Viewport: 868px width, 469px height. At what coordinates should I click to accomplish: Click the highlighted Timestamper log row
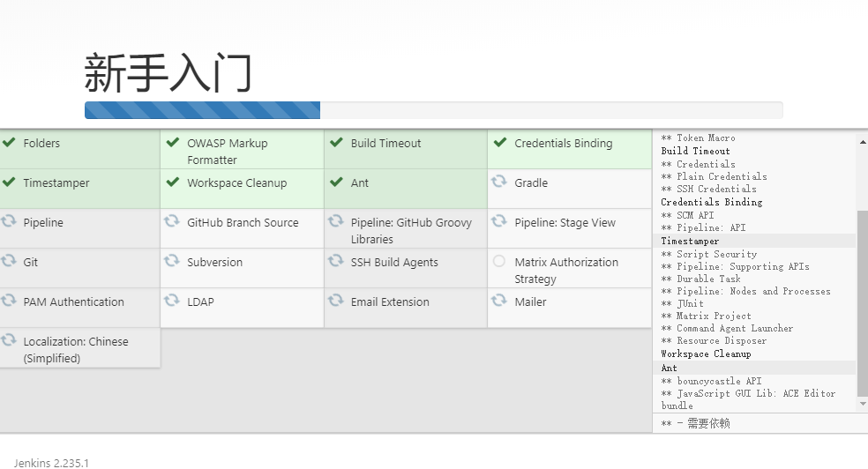(x=754, y=241)
